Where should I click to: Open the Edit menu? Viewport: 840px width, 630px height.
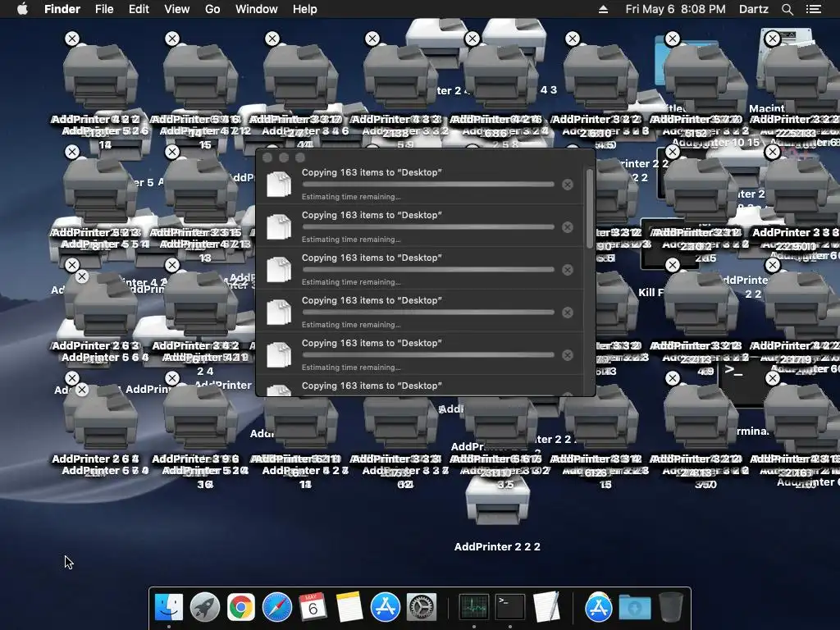click(139, 9)
